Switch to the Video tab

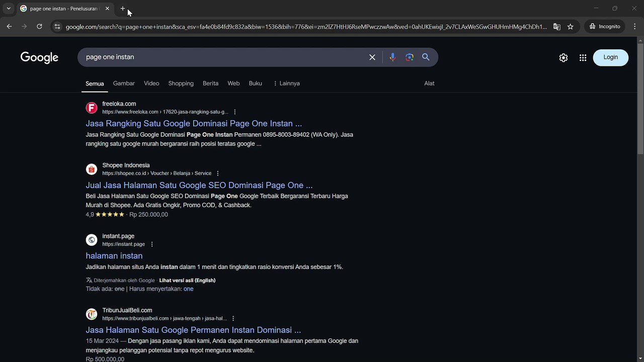tap(151, 83)
